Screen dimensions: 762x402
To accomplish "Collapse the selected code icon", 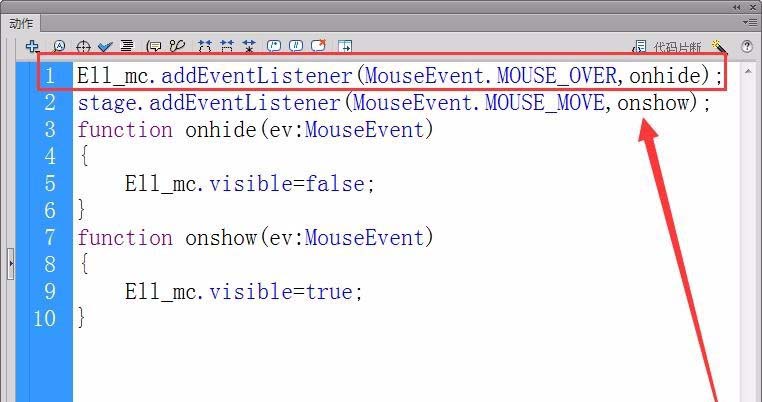I will coord(227,47).
